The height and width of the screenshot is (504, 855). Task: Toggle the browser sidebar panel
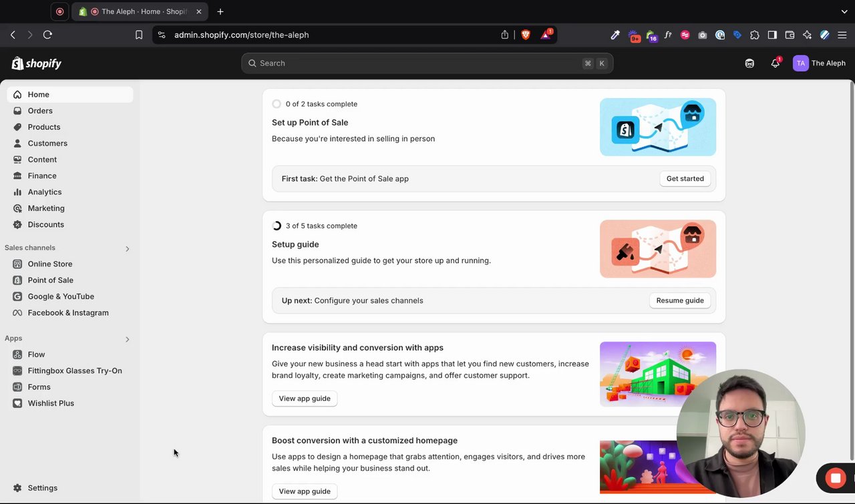click(772, 35)
